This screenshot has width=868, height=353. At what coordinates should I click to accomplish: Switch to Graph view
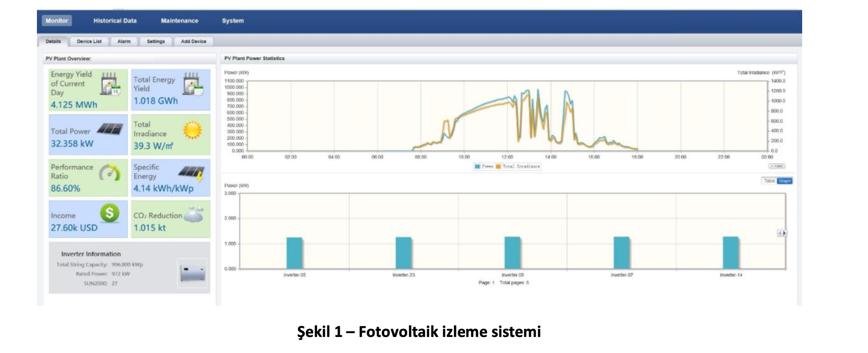tap(785, 181)
